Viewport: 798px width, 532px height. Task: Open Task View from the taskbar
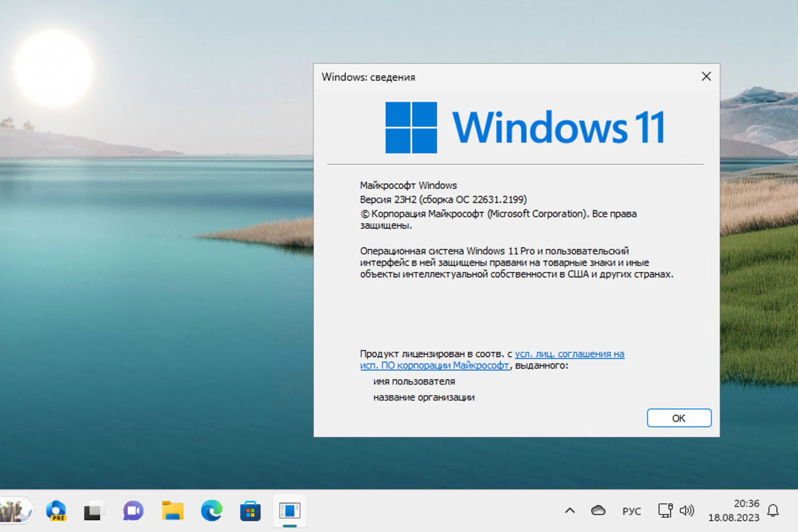94,511
